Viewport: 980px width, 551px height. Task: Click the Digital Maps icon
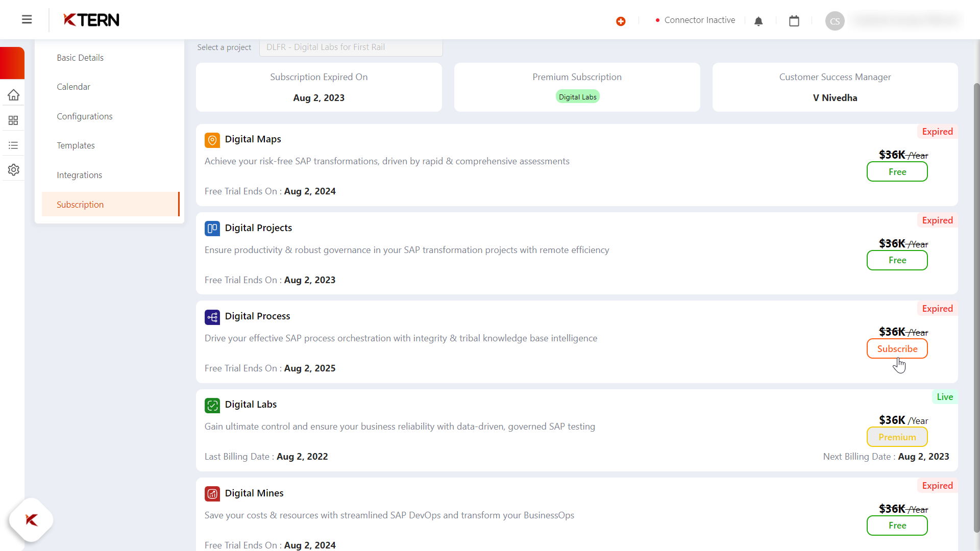click(x=212, y=140)
